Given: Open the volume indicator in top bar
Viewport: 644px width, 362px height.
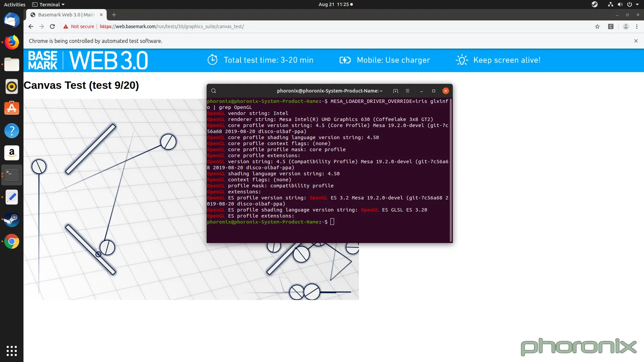Looking at the screenshot, I should [x=620, y=4].
